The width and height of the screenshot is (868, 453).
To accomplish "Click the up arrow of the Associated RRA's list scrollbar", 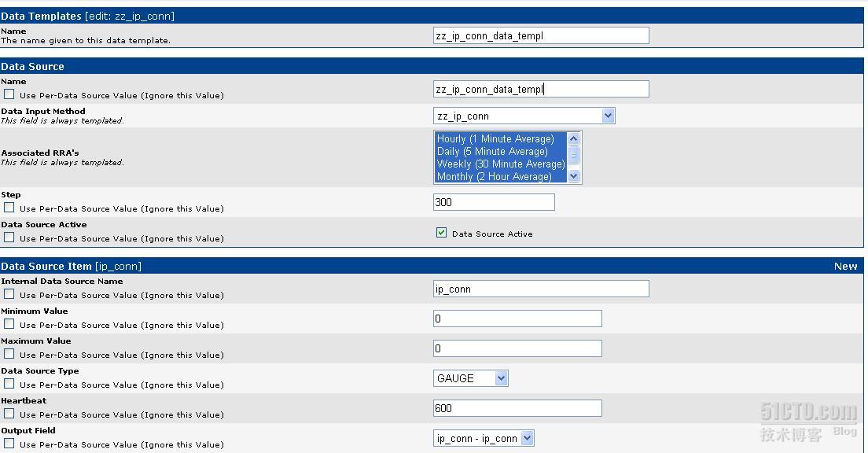I will click(573, 139).
